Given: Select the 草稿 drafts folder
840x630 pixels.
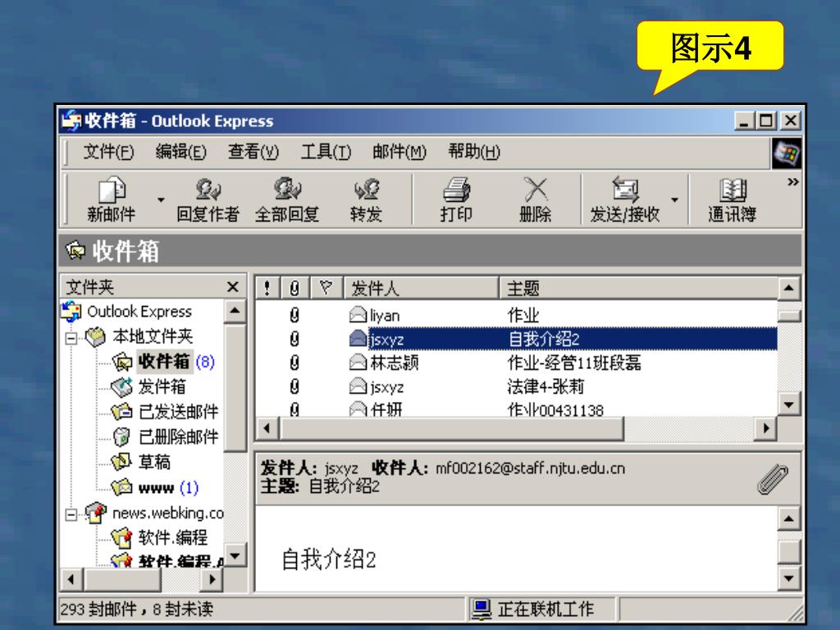Looking at the screenshot, I should [154, 462].
